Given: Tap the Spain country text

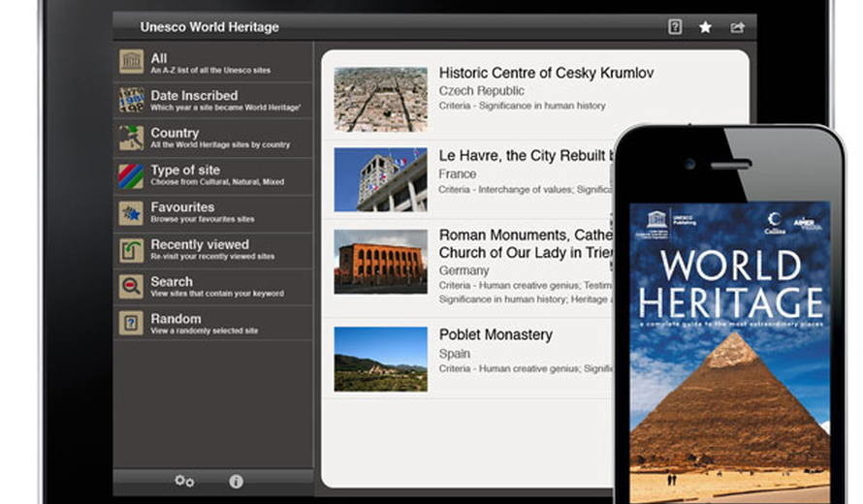Looking at the screenshot, I should pos(455,354).
